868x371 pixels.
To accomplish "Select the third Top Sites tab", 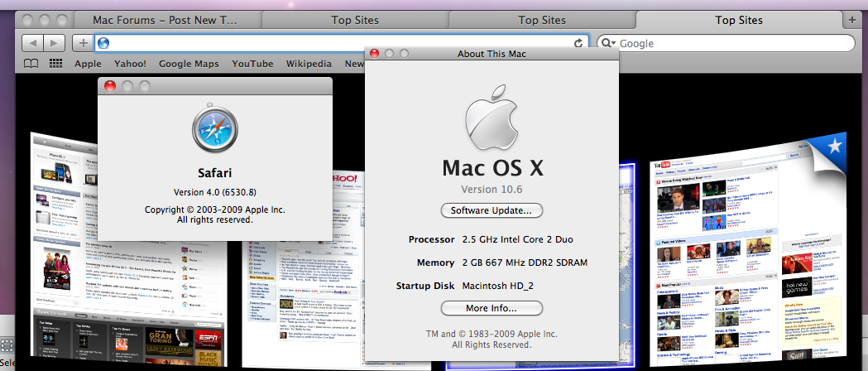I will [542, 21].
